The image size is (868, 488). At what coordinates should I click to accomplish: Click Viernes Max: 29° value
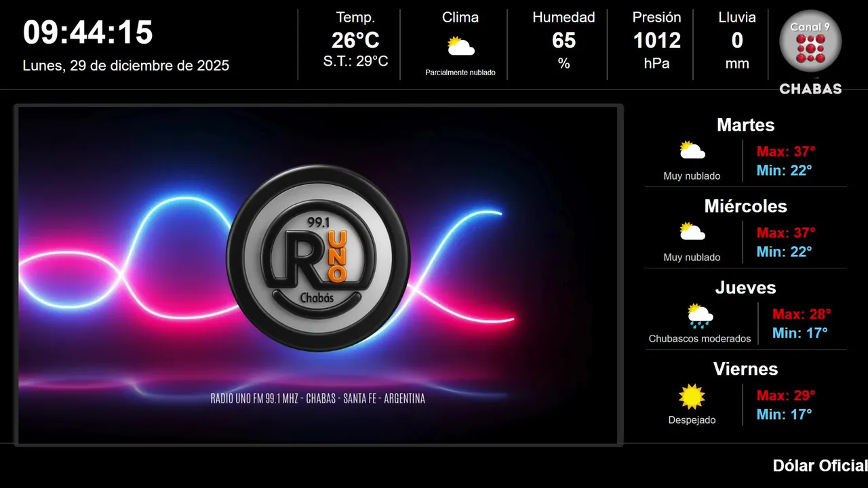pos(786,395)
